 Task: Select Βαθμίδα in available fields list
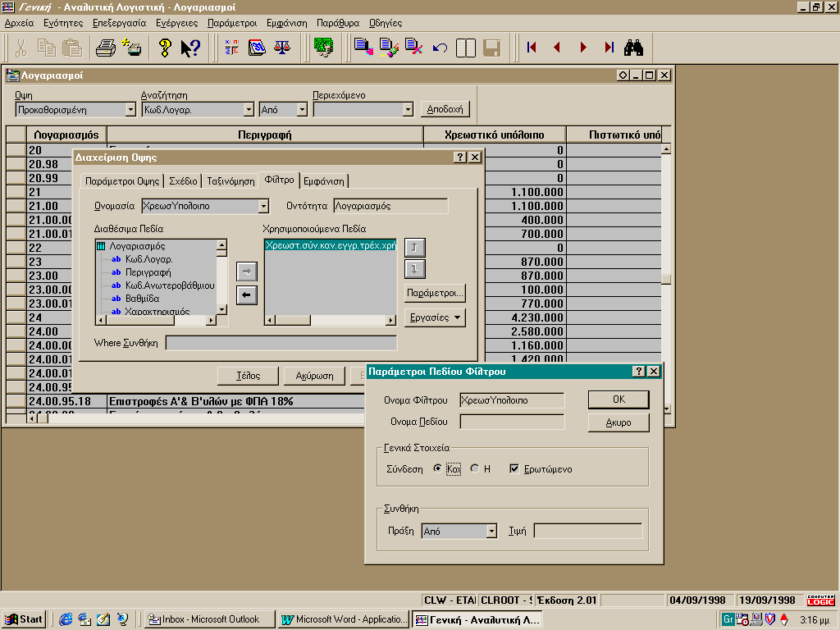click(142, 299)
